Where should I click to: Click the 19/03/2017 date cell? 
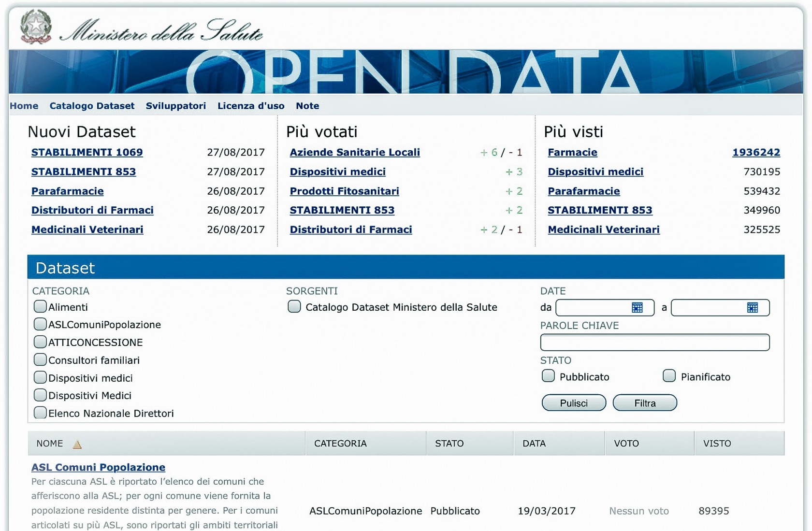point(547,511)
